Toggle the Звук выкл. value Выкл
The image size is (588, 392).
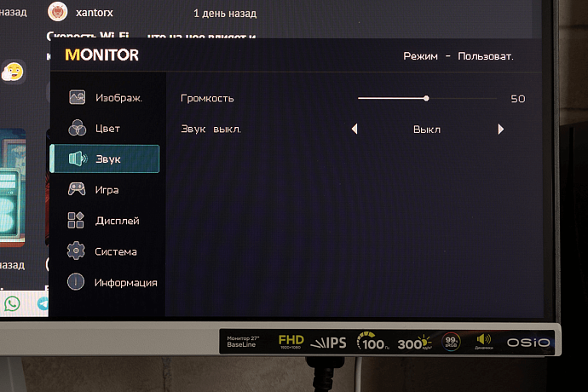point(427,130)
